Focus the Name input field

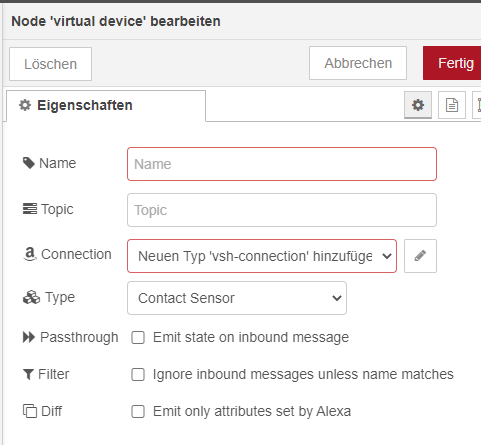[x=282, y=164]
